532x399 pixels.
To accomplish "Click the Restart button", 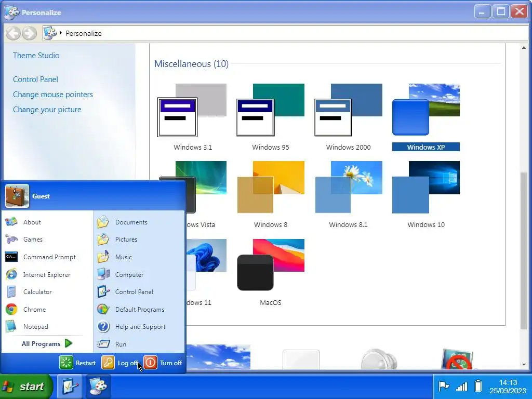I will point(78,363).
